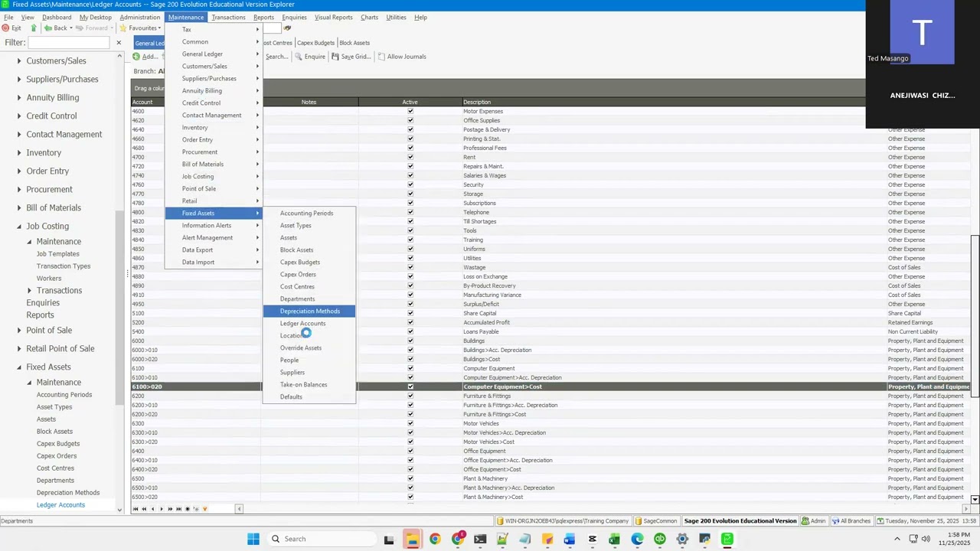Image resolution: width=980 pixels, height=551 pixels.
Task: Click the Training Company database entry
Action: coord(562,521)
